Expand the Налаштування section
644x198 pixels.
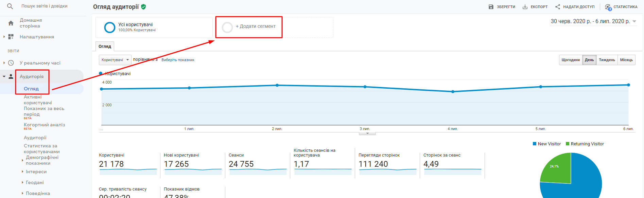pos(4,37)
